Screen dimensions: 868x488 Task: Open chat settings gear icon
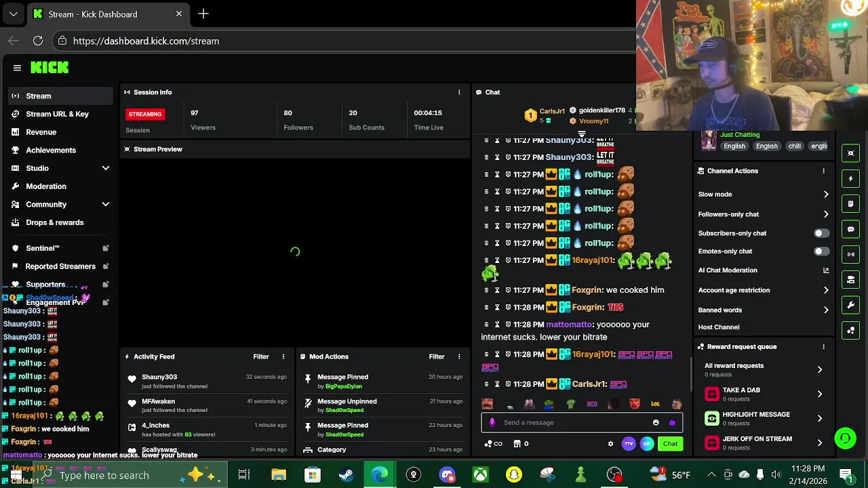click(610, 444)
